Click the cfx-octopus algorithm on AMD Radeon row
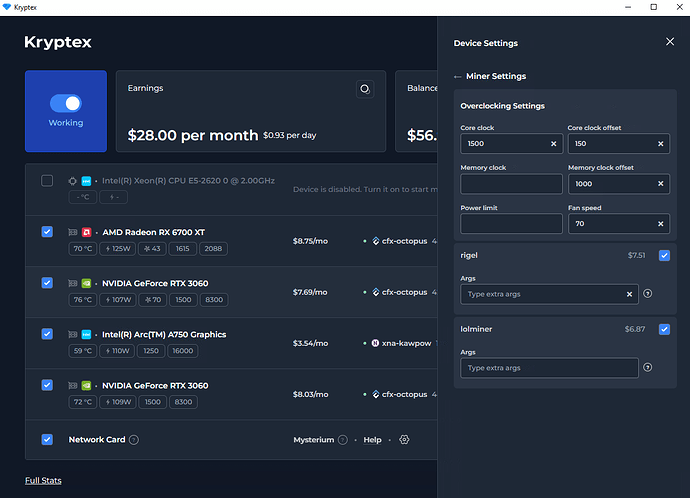 click(x=400, y=241)
